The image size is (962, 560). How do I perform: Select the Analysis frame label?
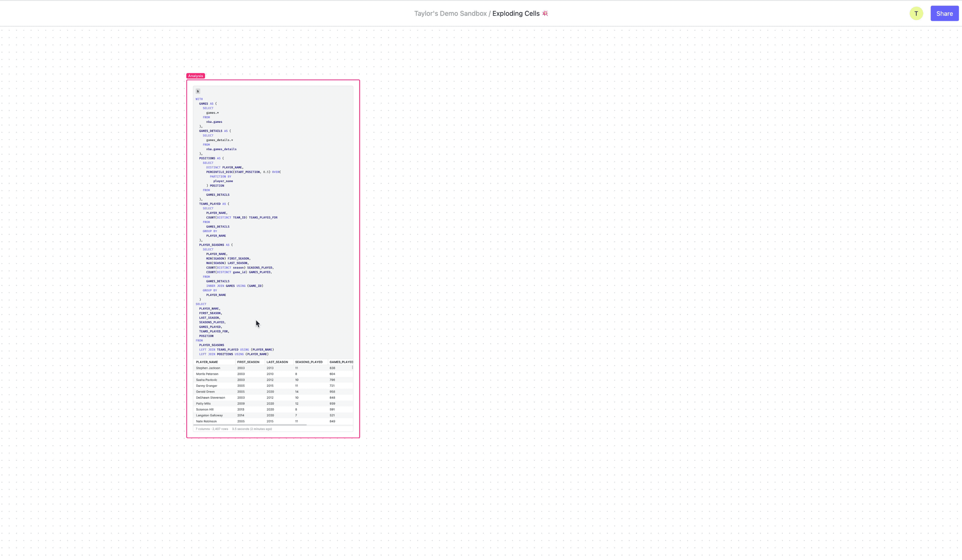[x=195, y=76]
